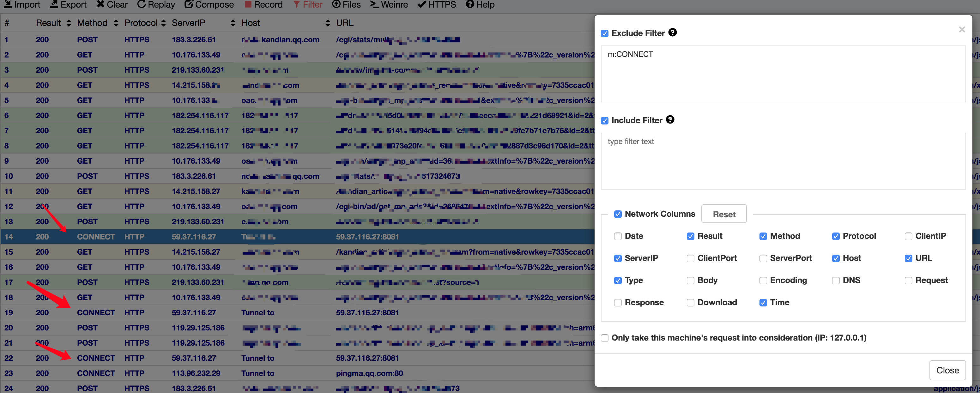Open the Import function
Image resolution: width=980 pixels, height=393 pixels.
click(22, 4)
